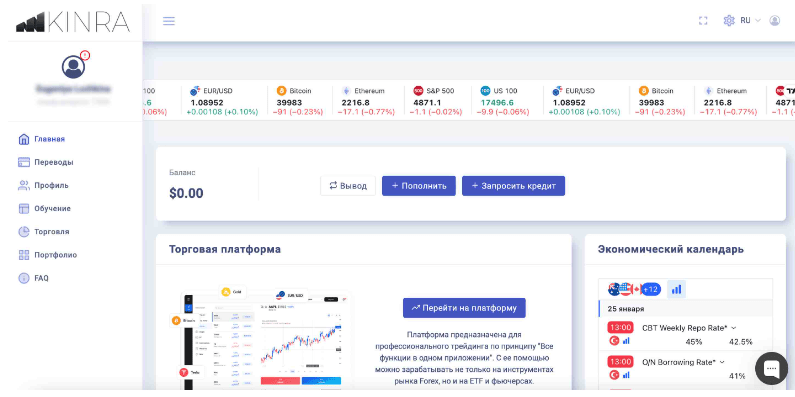Click the Портфолио grid icon

coord(24,255)
